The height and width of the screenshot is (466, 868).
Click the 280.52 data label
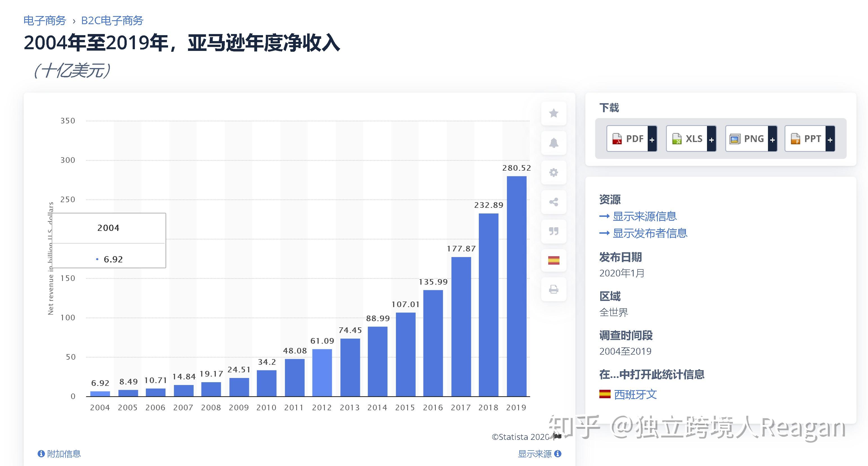516,168
